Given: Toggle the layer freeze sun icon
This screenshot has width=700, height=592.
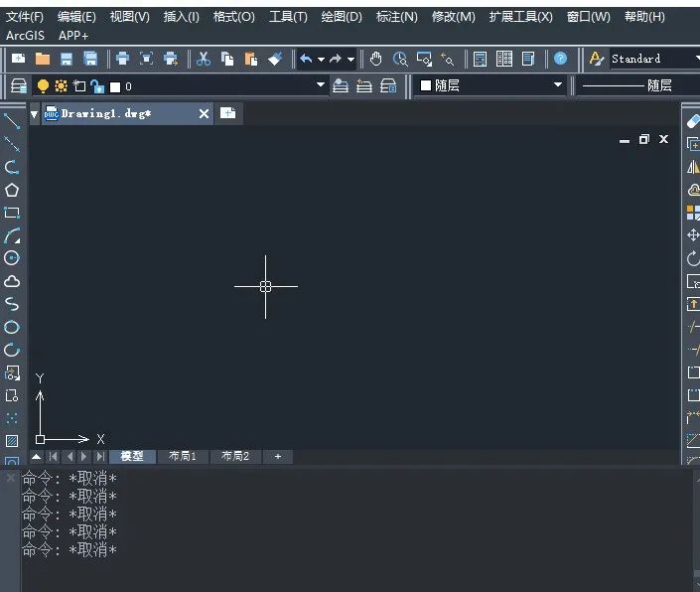Looking at the screenshot, I should click(61, 85).
